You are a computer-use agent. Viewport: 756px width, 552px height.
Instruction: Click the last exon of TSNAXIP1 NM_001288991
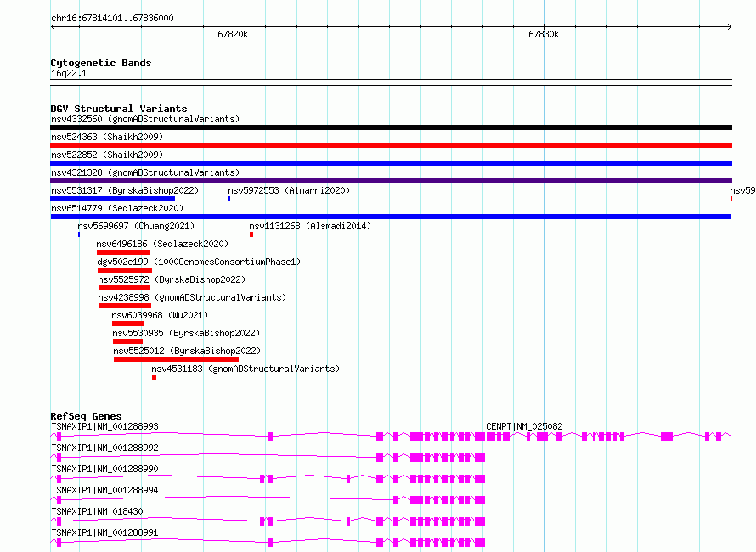point(480,543)
